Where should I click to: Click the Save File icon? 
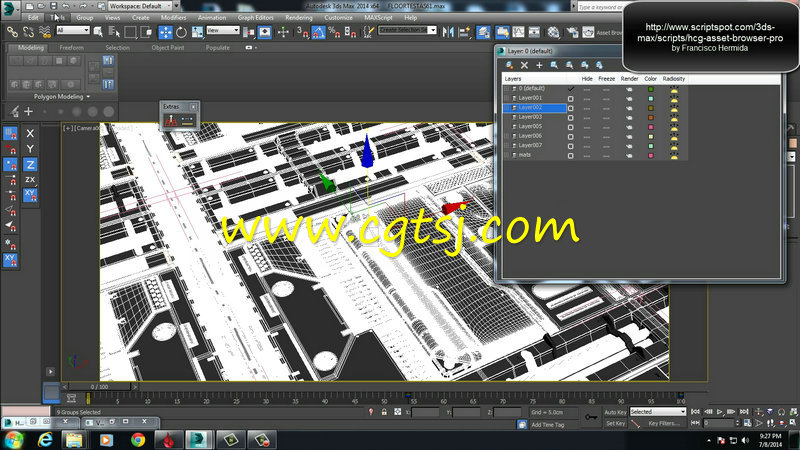tap(53, 6)
